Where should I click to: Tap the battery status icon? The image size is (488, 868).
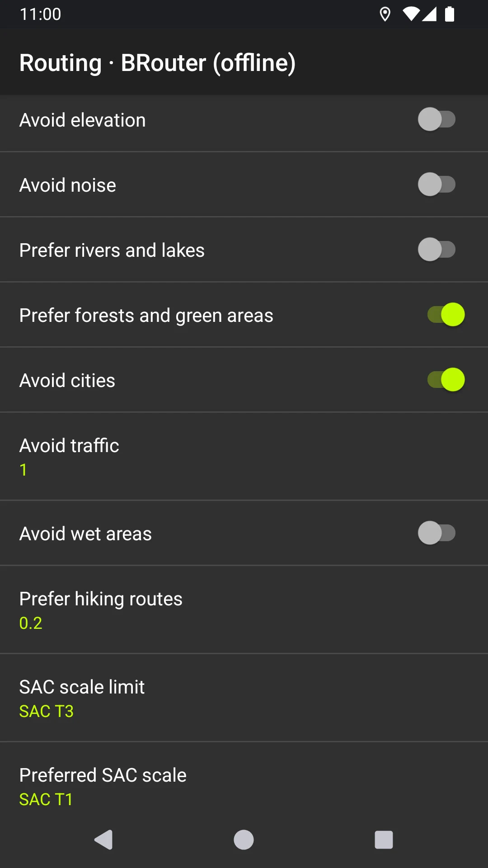coord(449,14)
